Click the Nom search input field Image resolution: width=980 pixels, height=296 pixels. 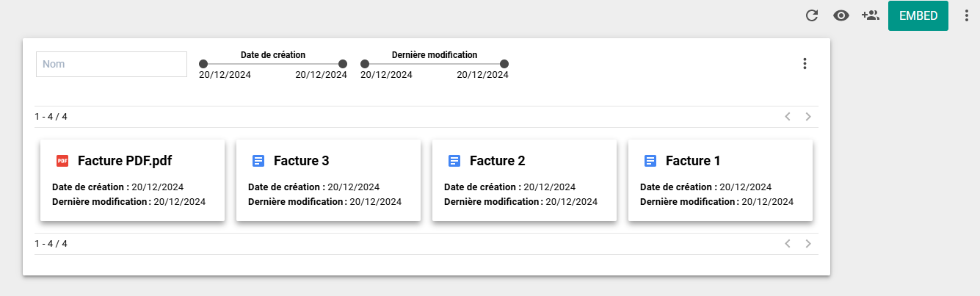pyautogui.click(x=112, y=64)
